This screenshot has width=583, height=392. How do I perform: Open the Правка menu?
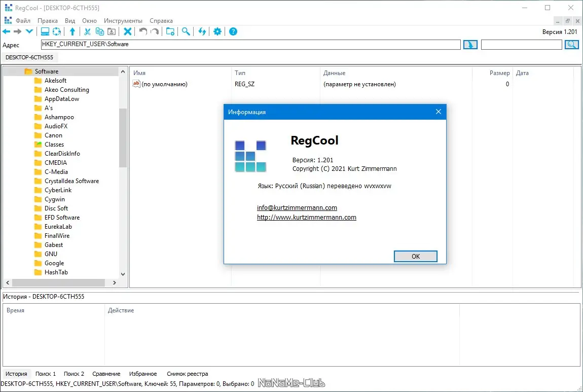(x=48, y=21)
